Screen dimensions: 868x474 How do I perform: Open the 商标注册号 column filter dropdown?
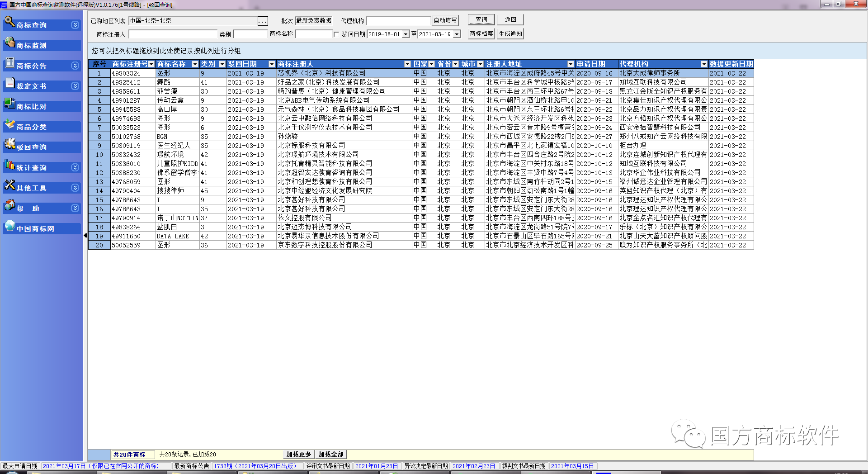coord(151,64)
